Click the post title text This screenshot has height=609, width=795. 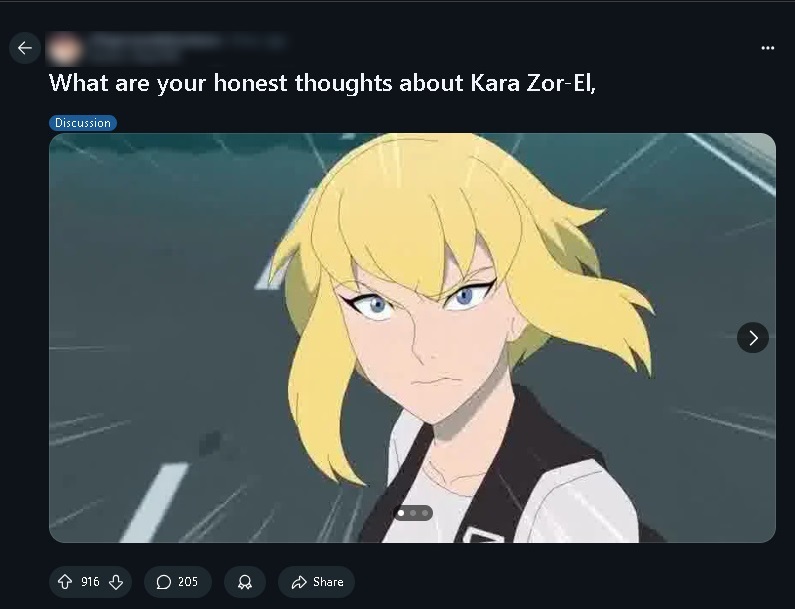pyautogui.click(x=322, y=83)
